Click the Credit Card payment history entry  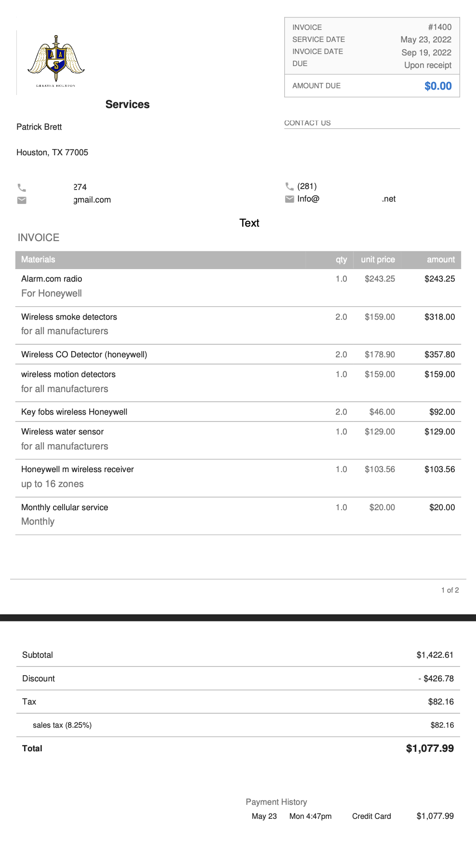(x=371, y=816)
